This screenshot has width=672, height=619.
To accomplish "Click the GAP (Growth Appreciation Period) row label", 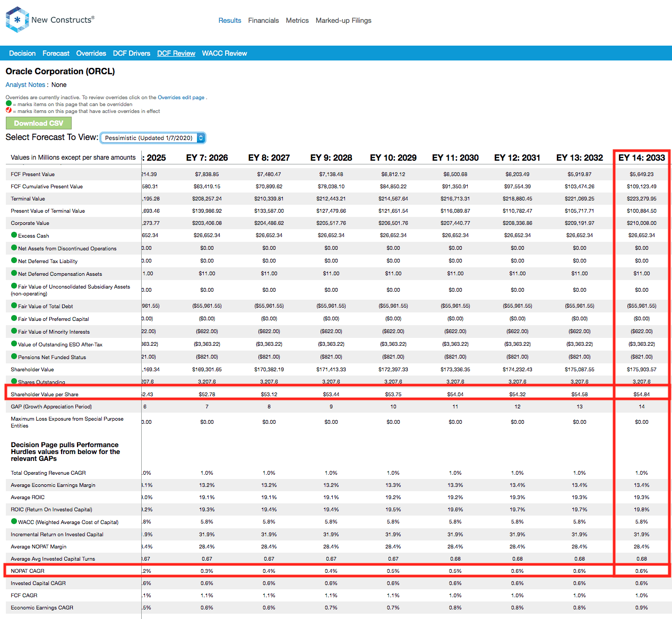I will click(x=51, y=406).
